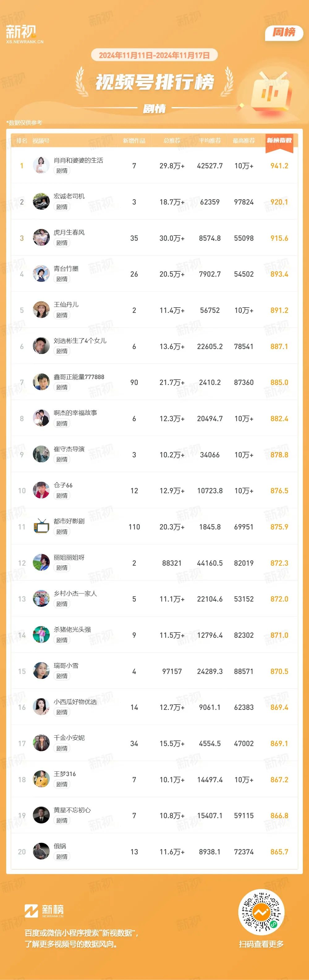This screenshot has width=309, height=980.
Task: Click the 最高推荐 column header
Action: [243, 140]
